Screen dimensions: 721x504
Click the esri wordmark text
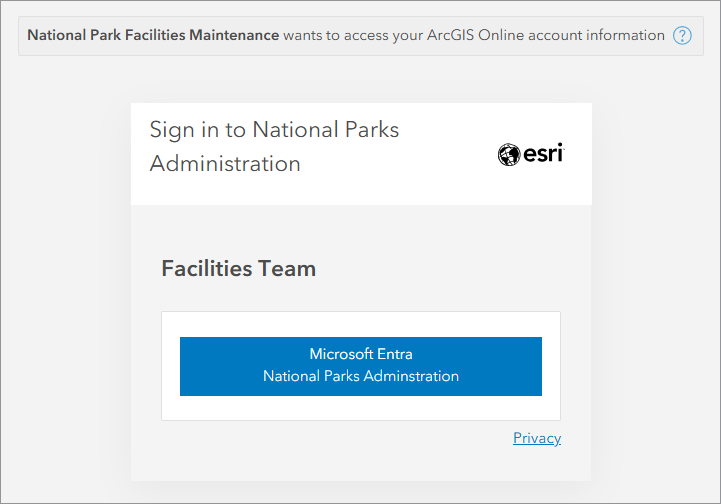[x=543, y=155]
